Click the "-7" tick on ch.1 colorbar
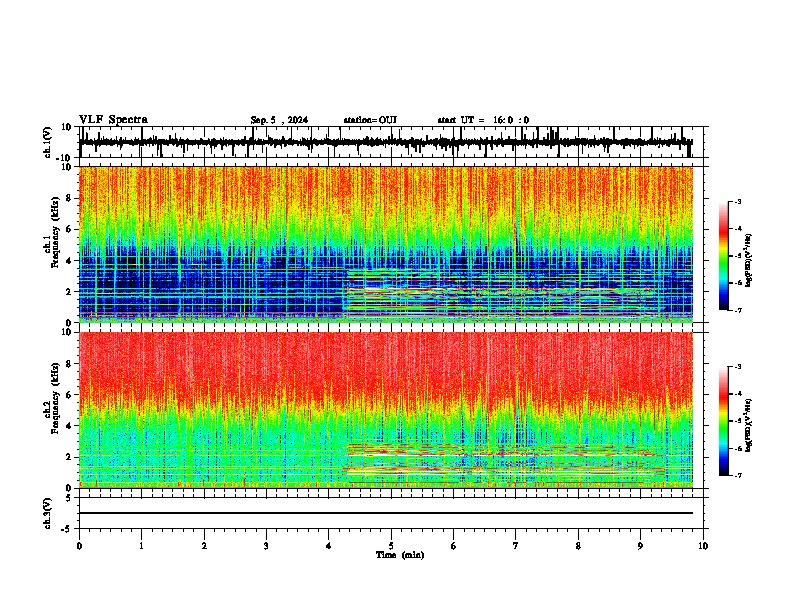Image resolution: width=792 pixels, height=612 pixels. [x=737, y=310]
